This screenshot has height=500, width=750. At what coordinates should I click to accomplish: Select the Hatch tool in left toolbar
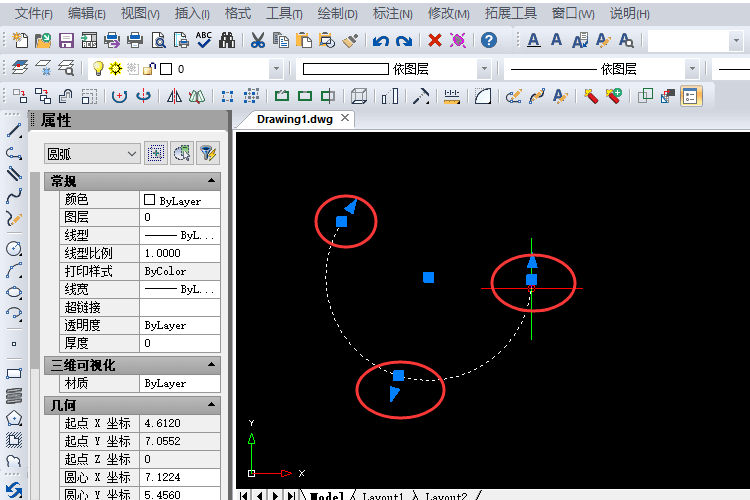click(x=14, y=440)
